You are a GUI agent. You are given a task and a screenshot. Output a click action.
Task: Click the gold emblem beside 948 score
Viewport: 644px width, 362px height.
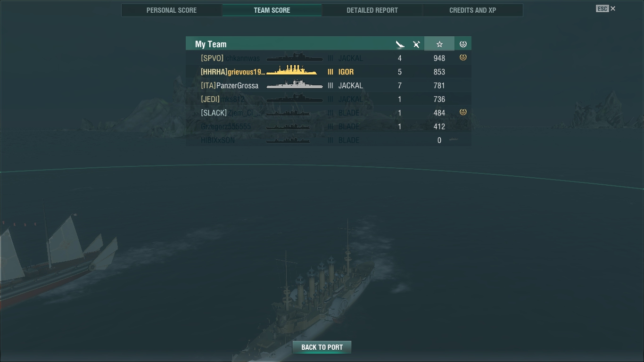[x=463, y=58]
